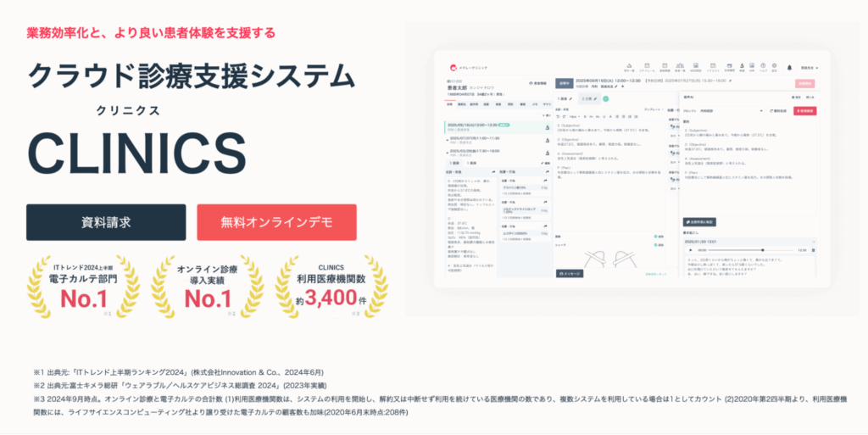The image size is (868, 435).
Task: Copy the アスベリン prescription with its arrow icon
Action: click(x=545, y=181)
